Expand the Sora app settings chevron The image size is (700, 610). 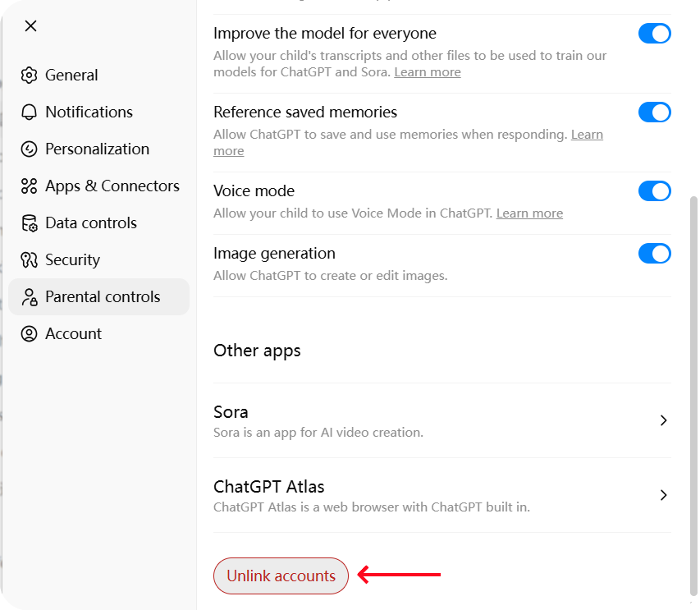point(663,420)
